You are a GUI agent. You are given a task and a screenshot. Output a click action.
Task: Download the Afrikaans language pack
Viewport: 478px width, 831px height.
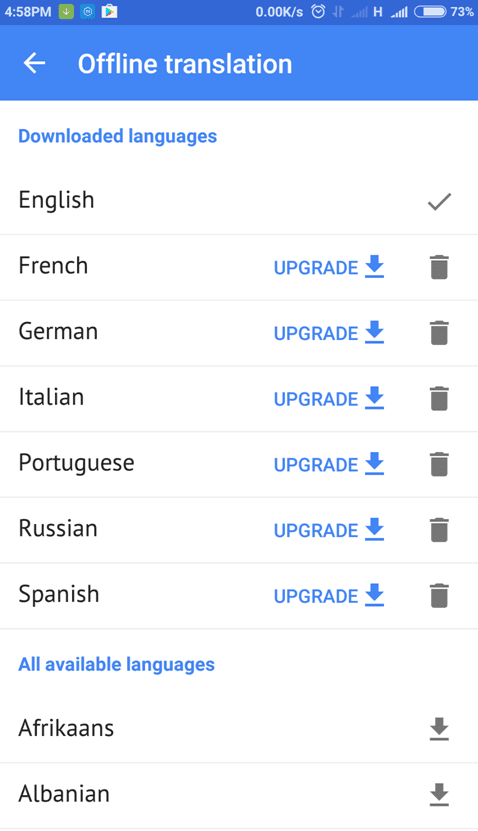tap(439, 729)
